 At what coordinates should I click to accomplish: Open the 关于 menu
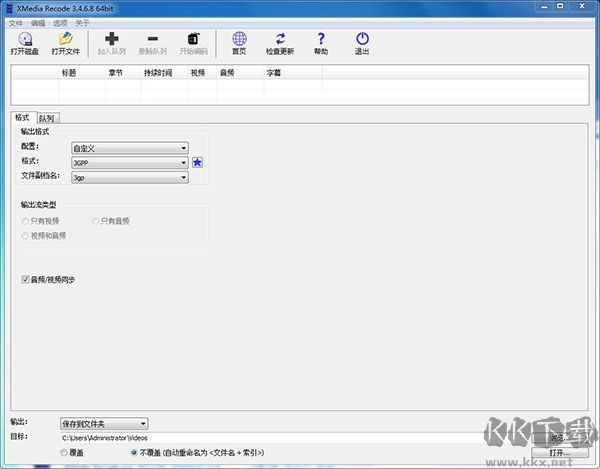[82, 23]
